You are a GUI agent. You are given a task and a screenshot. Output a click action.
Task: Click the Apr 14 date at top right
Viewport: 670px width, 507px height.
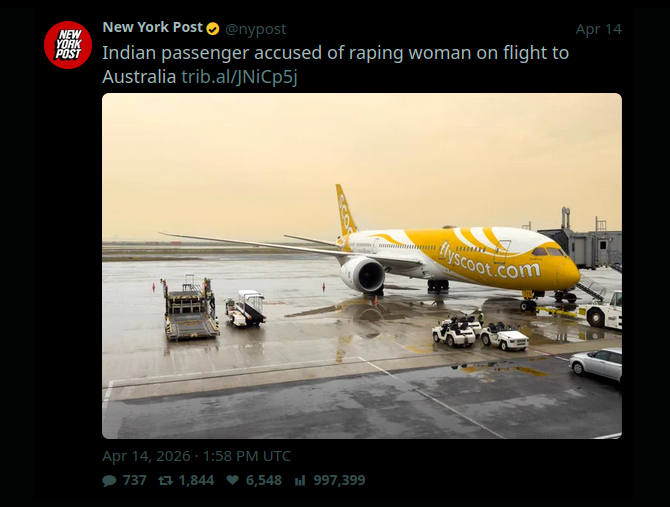click(598, 29)
